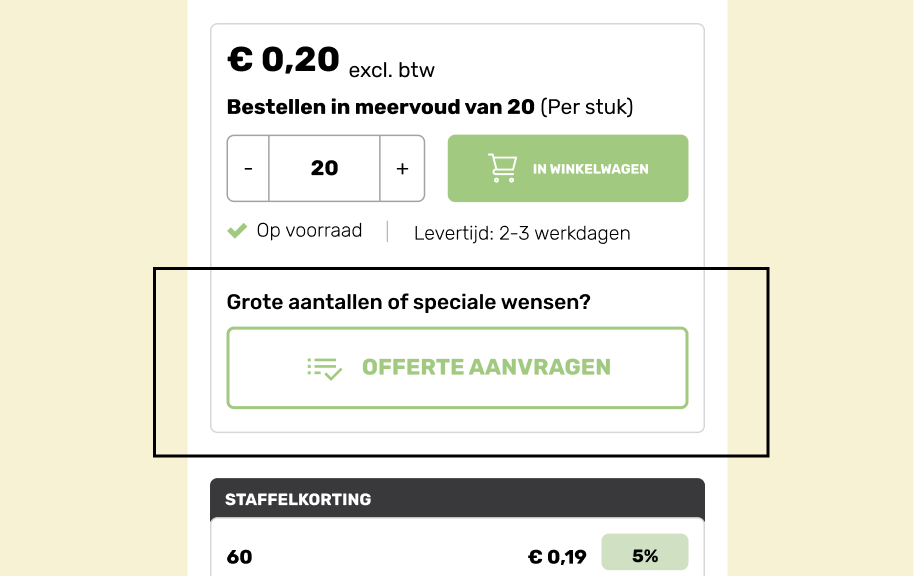Focus the quantity field showing 20
914x576 pixels.
[325, 168]
